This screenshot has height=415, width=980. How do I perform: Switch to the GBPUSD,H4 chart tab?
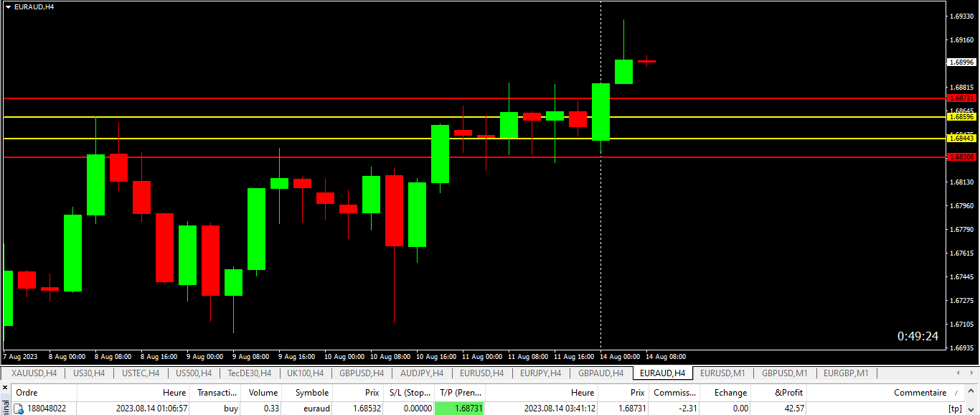(362, 373)
